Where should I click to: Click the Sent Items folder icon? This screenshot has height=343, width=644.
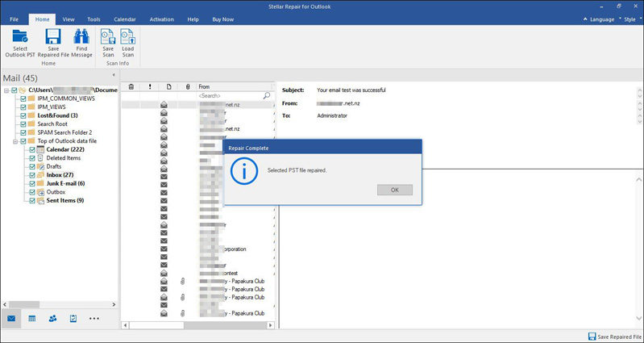(x=40, y=201)
